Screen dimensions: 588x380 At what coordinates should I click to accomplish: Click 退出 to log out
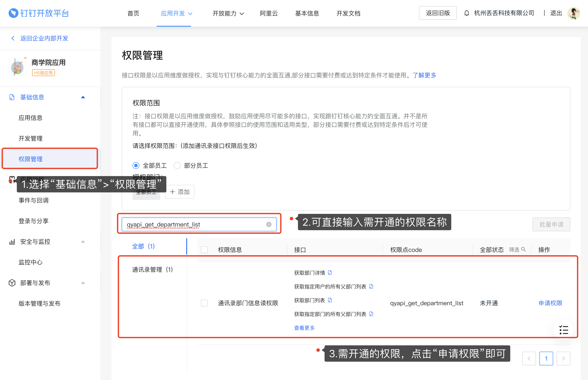[556, 13]
